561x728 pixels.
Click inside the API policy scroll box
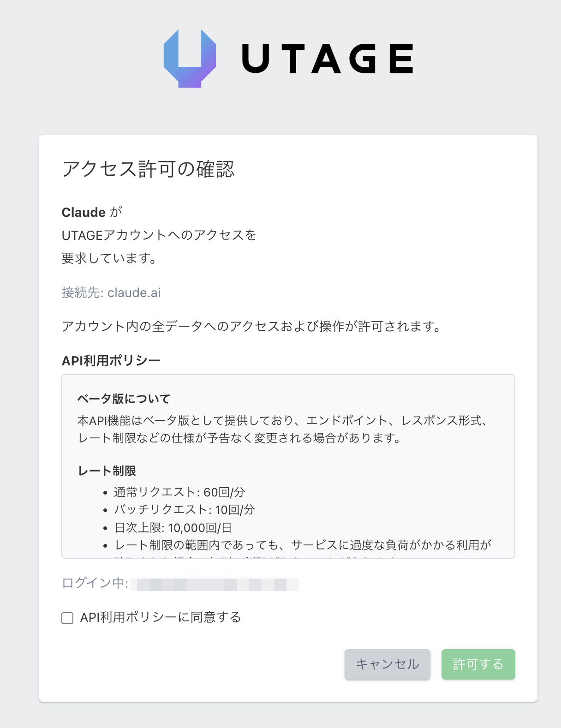pos(288,466)
